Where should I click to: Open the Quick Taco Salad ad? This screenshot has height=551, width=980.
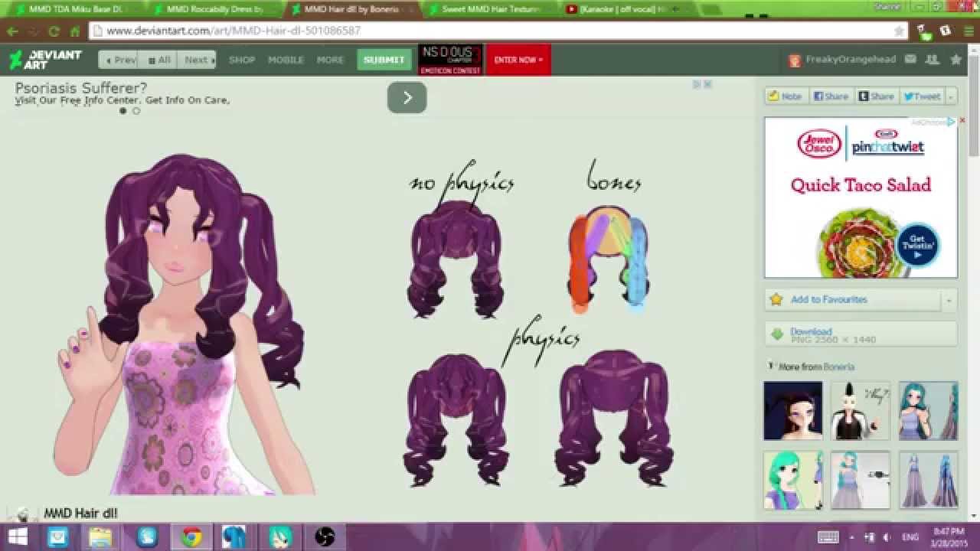(x=861, y=197)
